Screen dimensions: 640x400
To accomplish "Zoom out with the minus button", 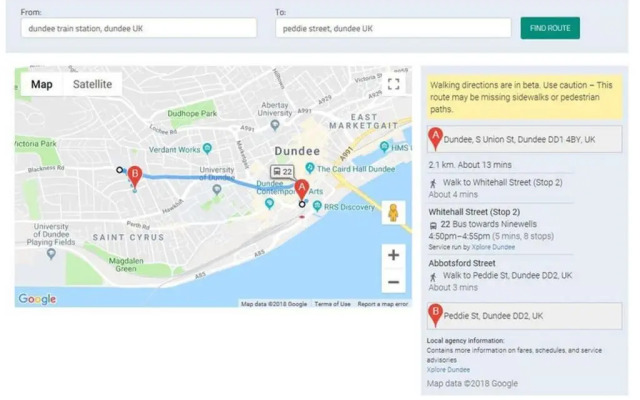I will tap(393, 281).
